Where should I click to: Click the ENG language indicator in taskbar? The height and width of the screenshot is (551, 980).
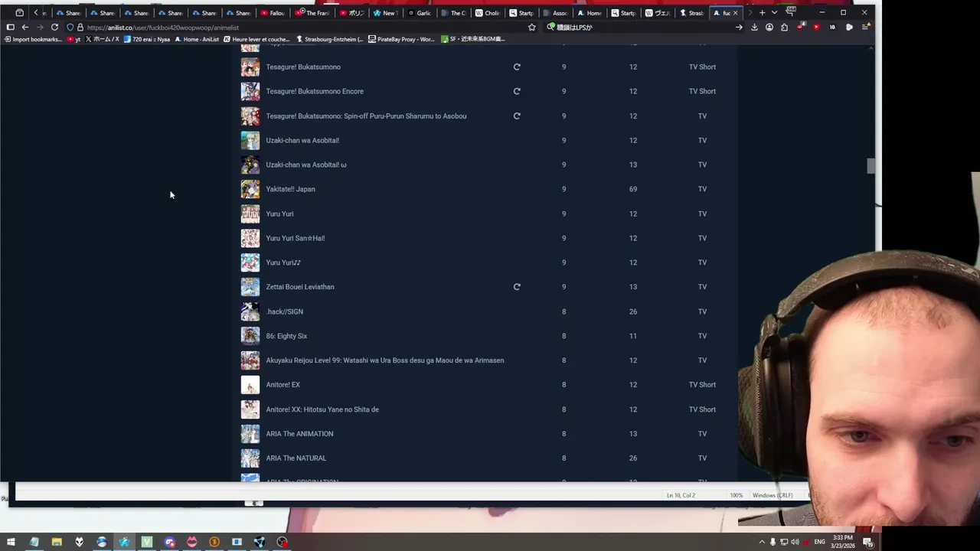pos(820,542)
